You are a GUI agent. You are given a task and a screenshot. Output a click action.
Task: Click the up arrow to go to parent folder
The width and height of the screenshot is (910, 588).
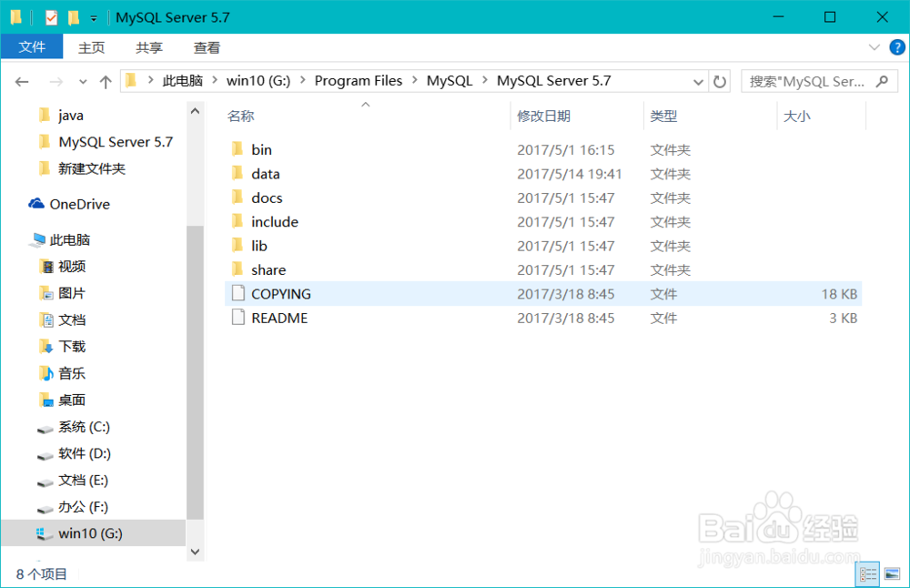pos(106,81)
